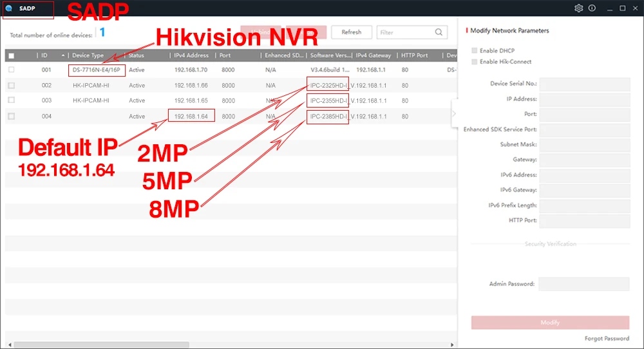Click the IPv6 Gateway input field
Screen dimensions: 644x349
[585, 190]
